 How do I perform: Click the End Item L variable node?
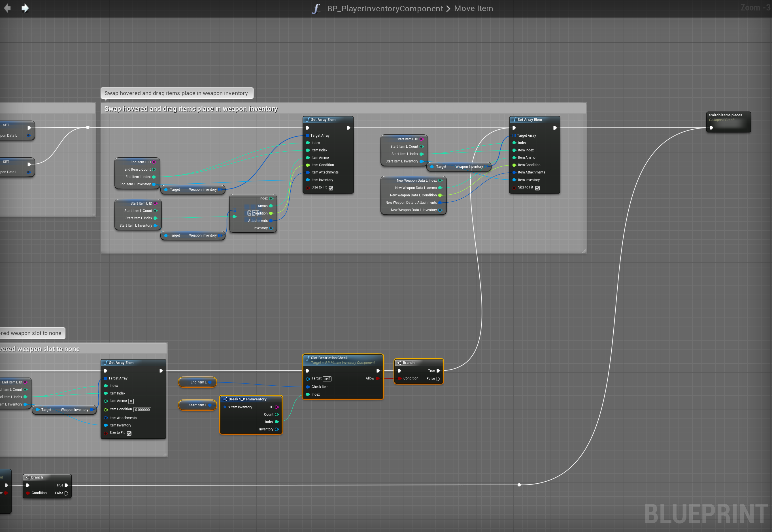[x=198, y=382]
